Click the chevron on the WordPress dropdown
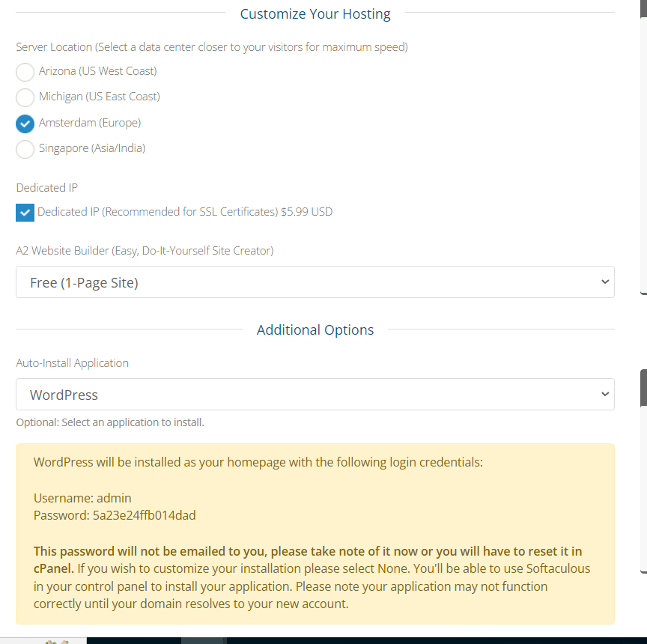The width and height of the screenshot is (647, 644). point(605,394)
